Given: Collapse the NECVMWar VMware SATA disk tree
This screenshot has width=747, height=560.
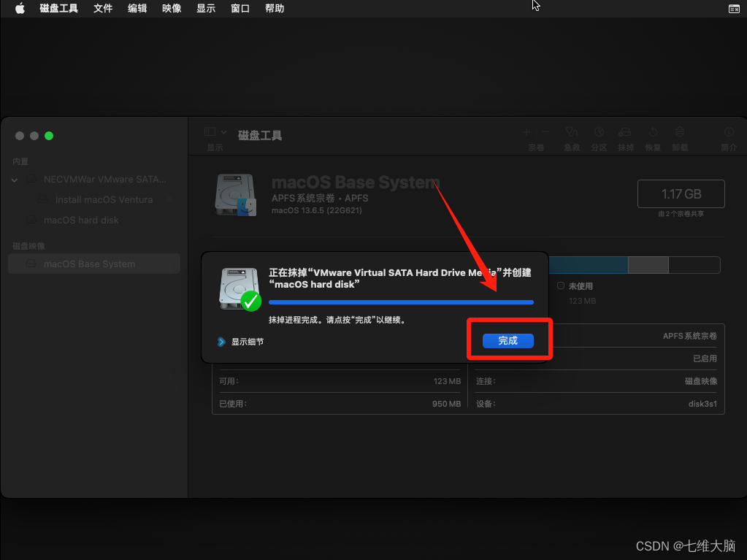Looking at the screenshot, I should tap(15, 180).
